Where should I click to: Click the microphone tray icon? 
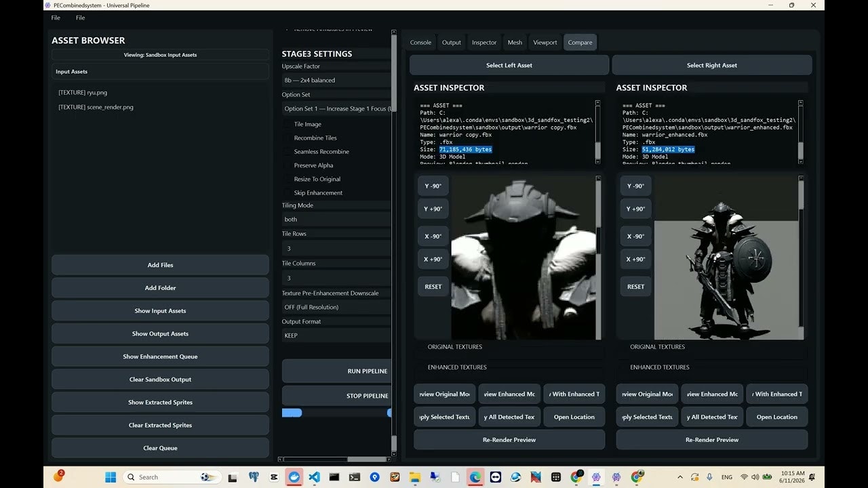pos(709,477)
